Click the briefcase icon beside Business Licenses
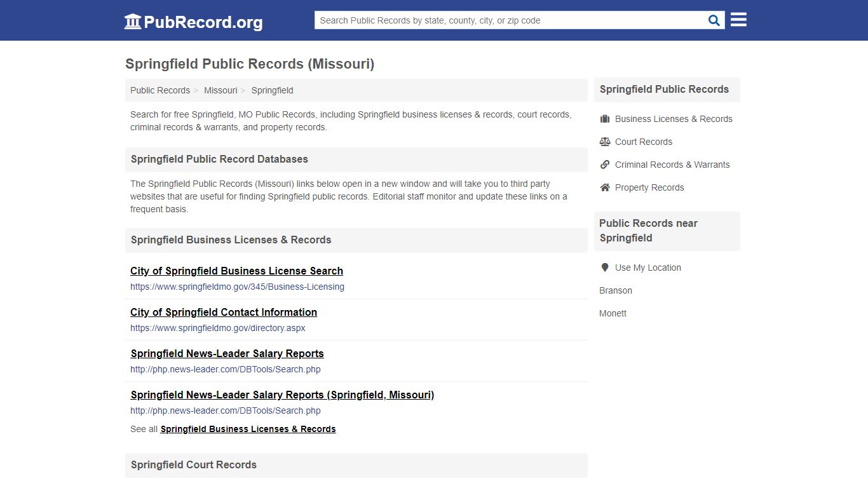The width and height of the screenshot is (868, 488). pos(605,119)
